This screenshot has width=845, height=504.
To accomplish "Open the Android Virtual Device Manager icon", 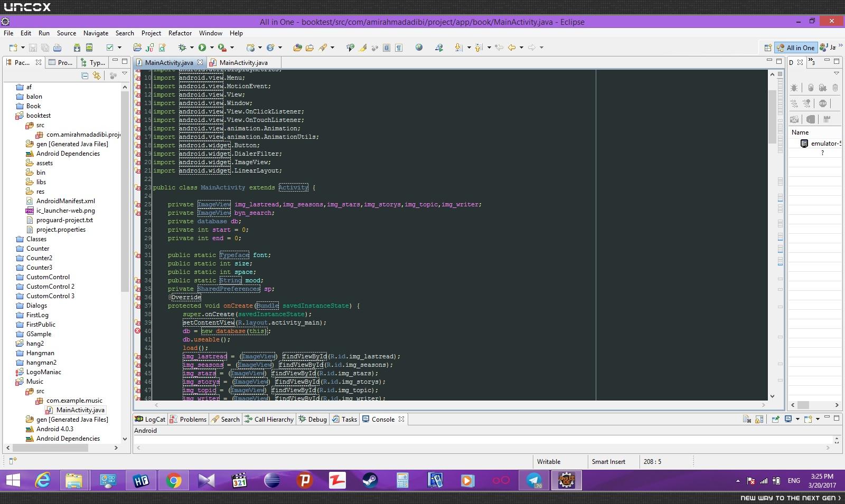I will click(x=89, y=47).
